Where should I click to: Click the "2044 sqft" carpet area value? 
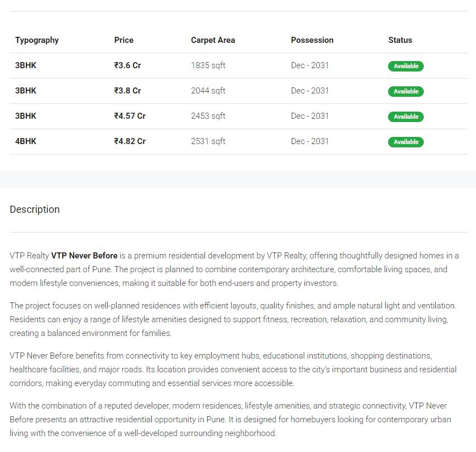coord(208,91)
